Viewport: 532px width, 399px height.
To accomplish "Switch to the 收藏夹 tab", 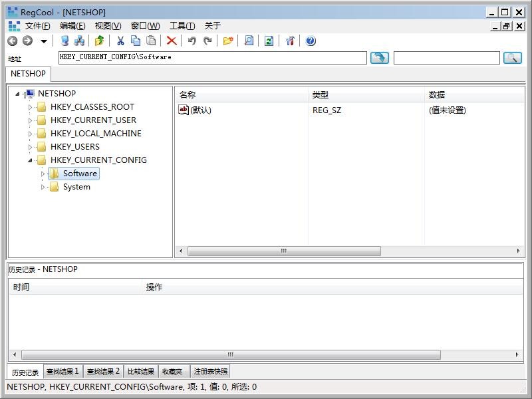I will point(172,371).
